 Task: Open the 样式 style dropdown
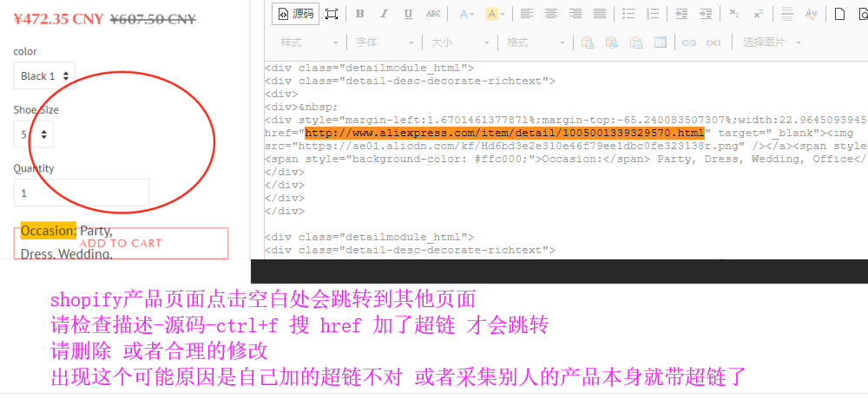[309, 43]
